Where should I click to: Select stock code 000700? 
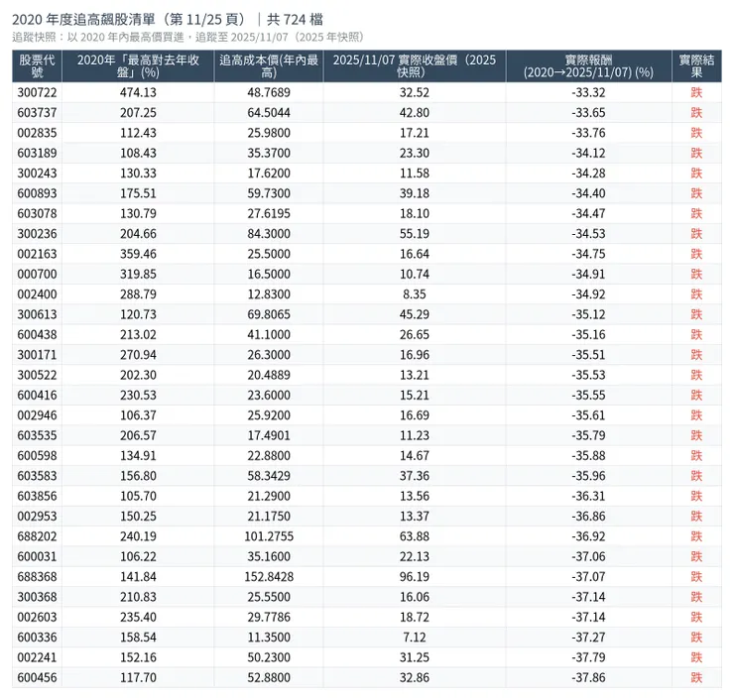(x=37, y=274)
